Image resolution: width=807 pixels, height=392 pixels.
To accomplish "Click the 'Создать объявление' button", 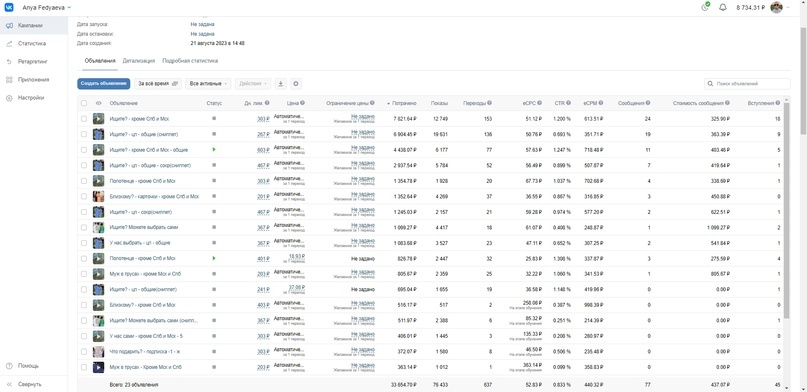I will click(x=103, y=83).
